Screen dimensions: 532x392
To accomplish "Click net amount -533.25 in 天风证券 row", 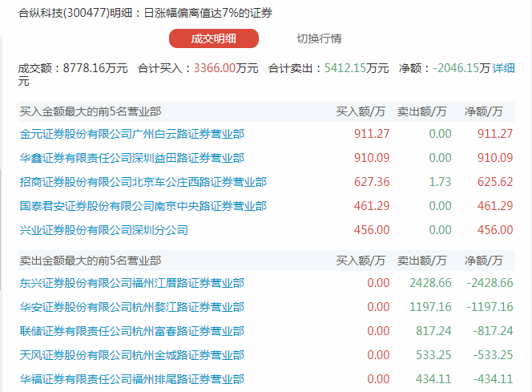I will click(493, 355).
